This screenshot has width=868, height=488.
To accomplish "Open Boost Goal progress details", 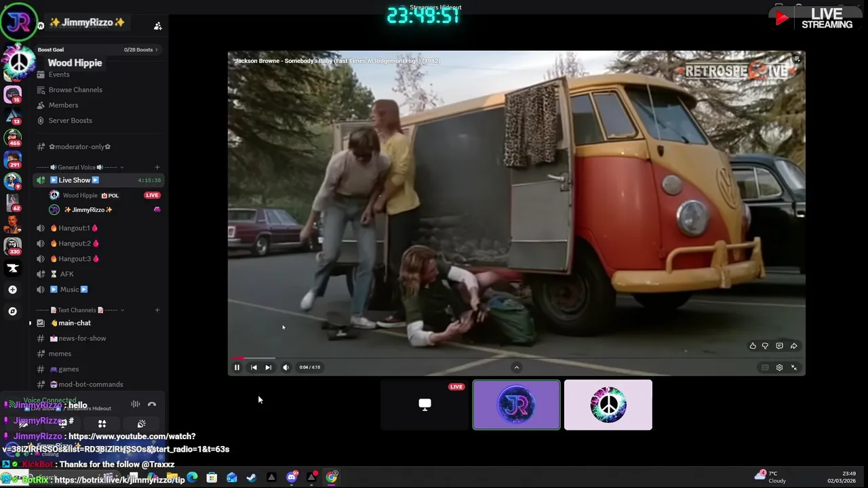I will [x=98, y=49].
